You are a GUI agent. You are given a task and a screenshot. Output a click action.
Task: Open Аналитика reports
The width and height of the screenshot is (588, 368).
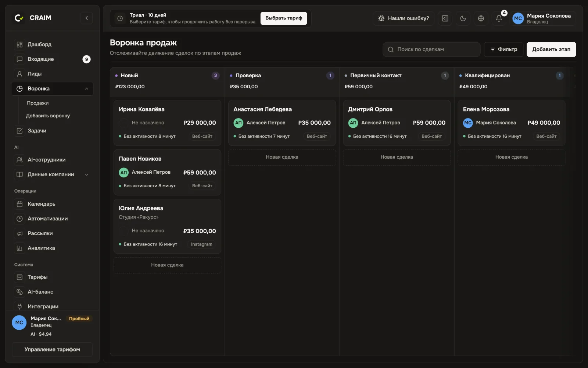(52, 248)
